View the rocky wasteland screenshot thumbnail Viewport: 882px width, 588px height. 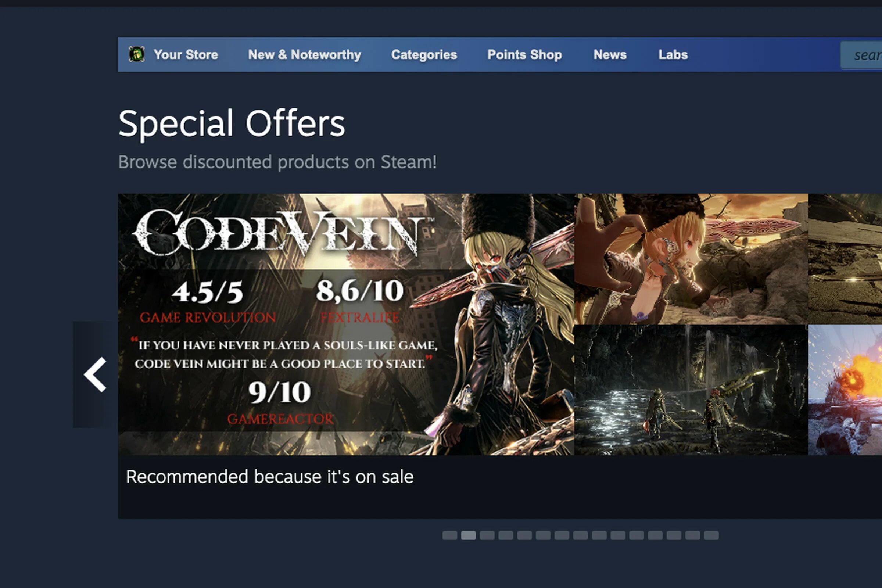pos(845,259)
